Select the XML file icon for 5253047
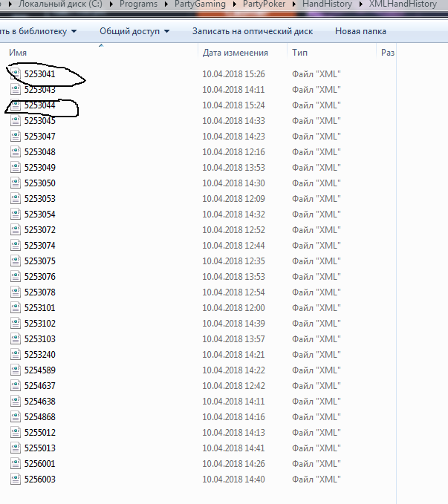 [16, 137]
